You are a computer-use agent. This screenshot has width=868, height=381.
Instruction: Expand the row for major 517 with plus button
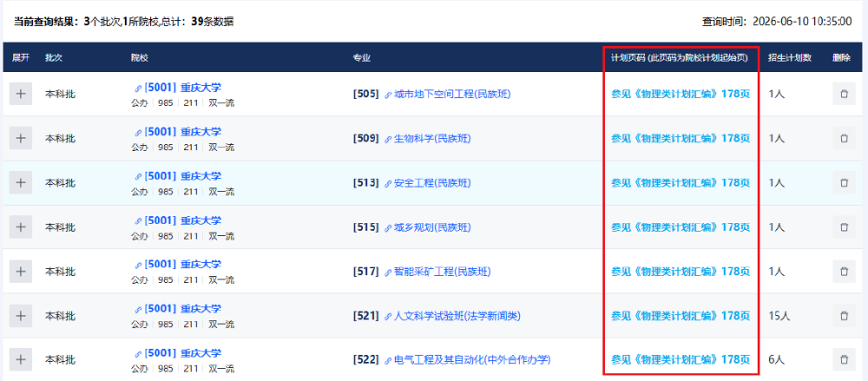coord(21,271)
